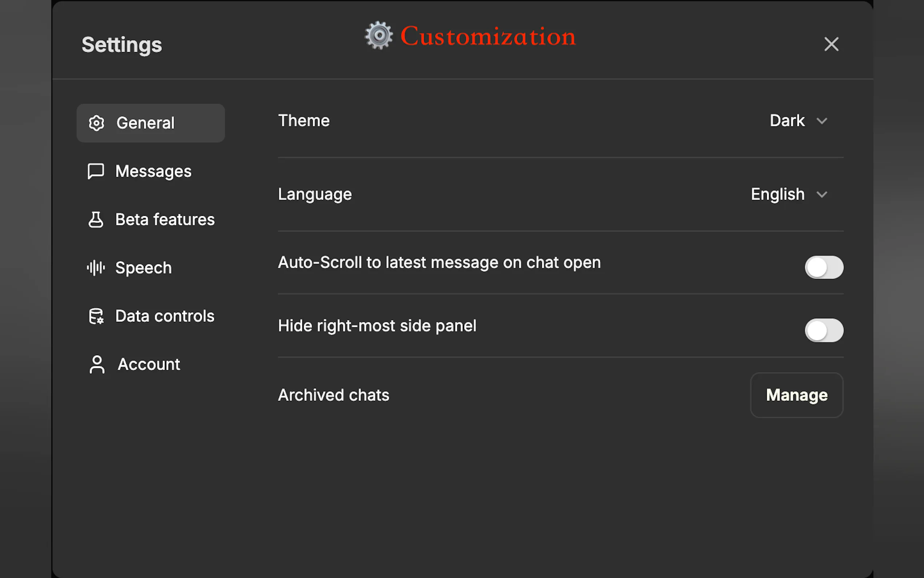
Task: Open the Beta features settings tab
Action: [165, 220]
